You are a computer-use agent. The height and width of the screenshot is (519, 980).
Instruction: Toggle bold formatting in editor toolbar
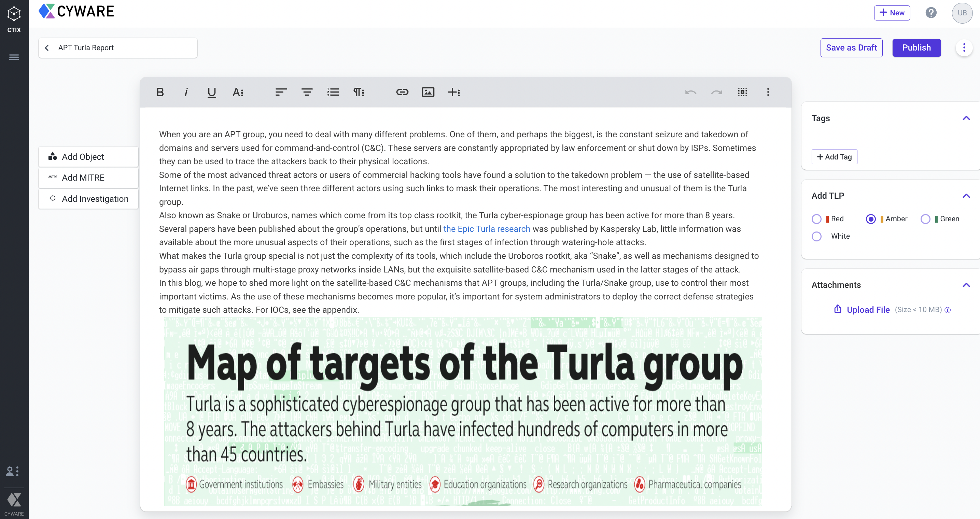(160, 92)
